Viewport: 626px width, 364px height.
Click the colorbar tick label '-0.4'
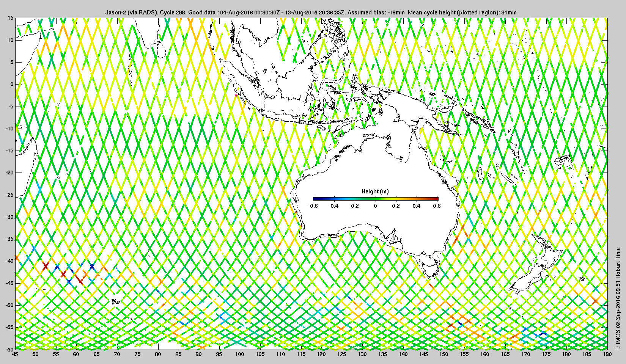click(x=333, y=206)
